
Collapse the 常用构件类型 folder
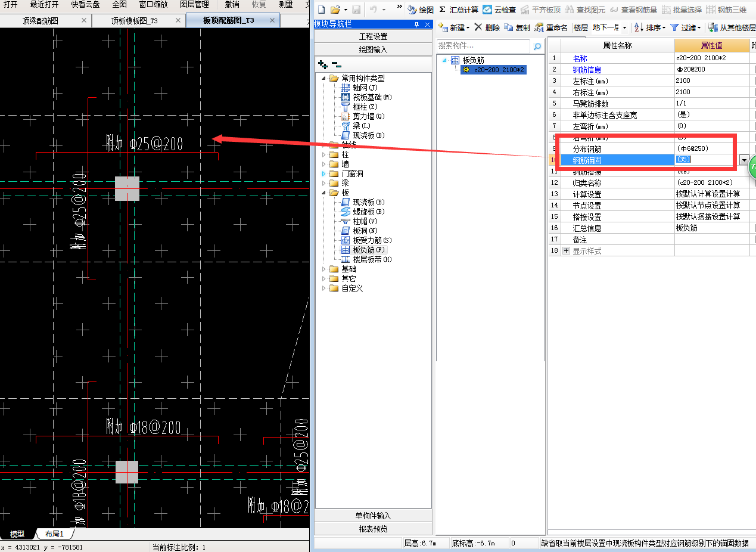(325, 78)
